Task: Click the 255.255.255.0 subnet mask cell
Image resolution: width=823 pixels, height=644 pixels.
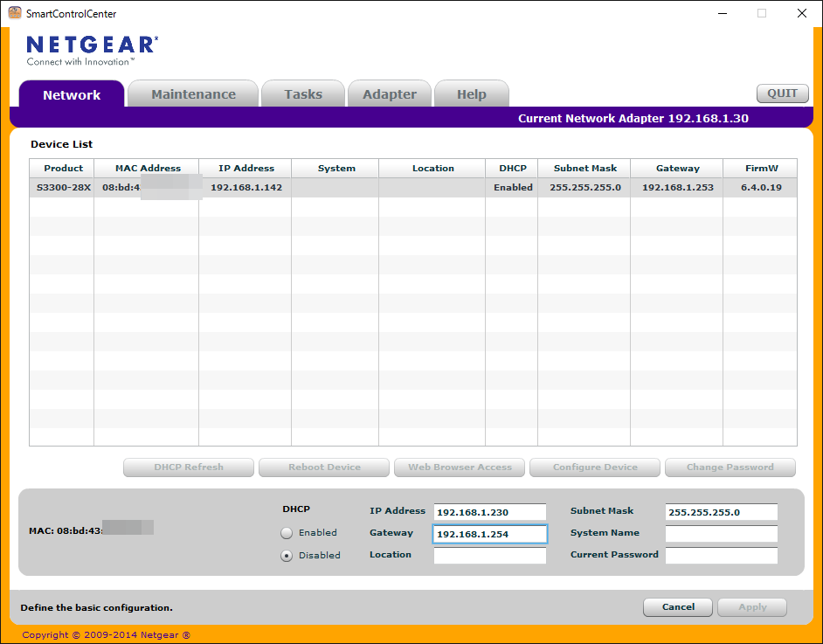Action: tap(585, 187)
